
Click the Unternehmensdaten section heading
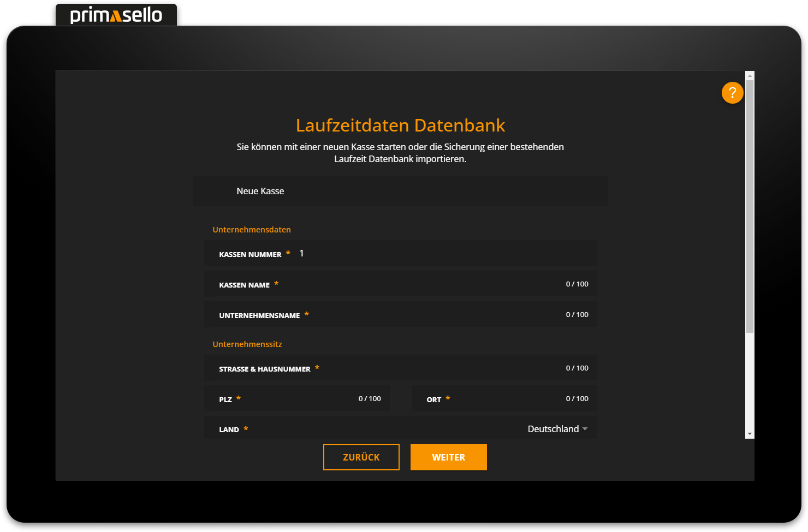coord(252,230)
